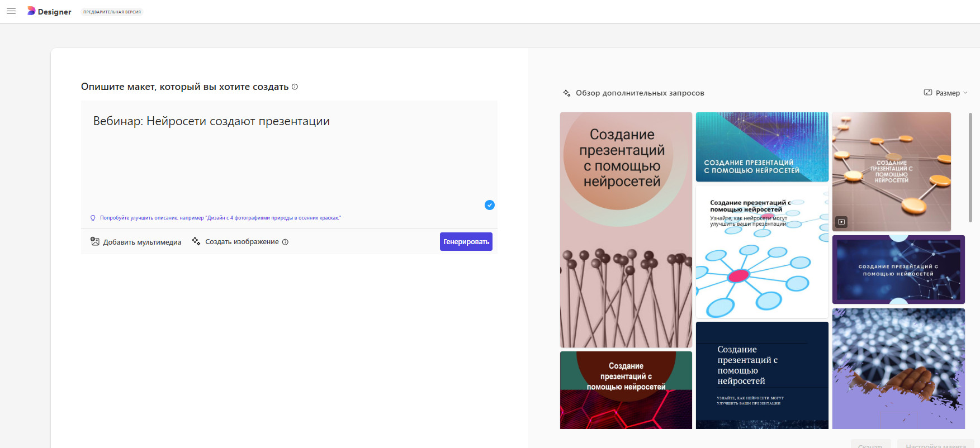Click the sparkle icon for Создать изображение
The height and width of the screenshot is (448, 980).
pos(196,241)
